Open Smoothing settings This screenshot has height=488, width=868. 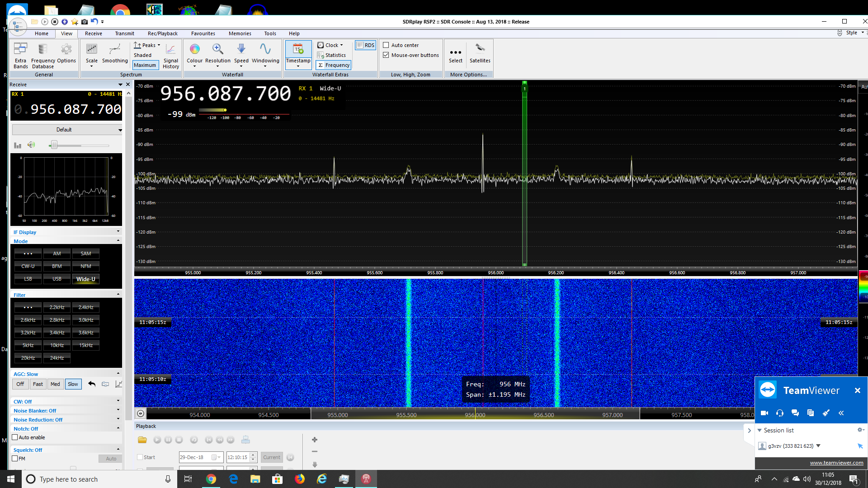click(115, 52)
